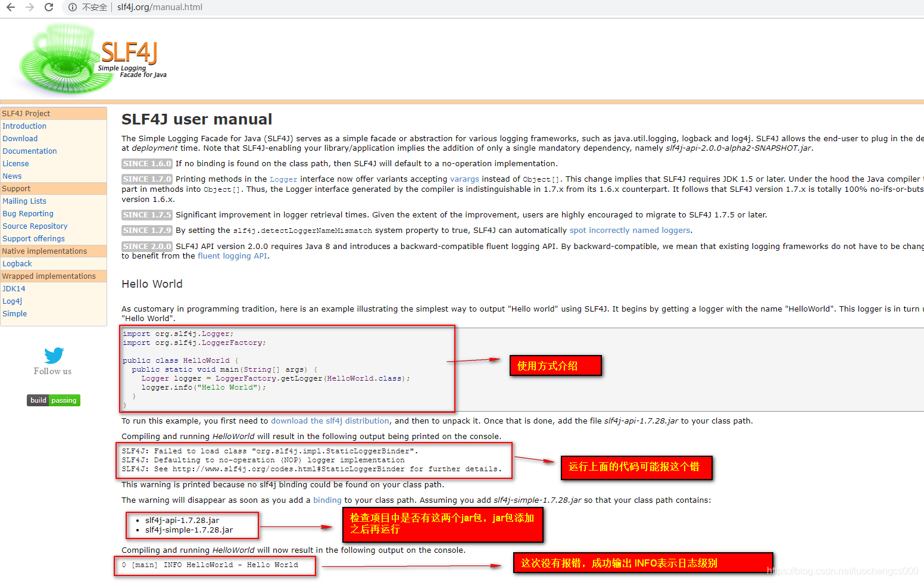The image size is (924, 582).
Task: Click the build passing badge
Action: click(54, 400)
